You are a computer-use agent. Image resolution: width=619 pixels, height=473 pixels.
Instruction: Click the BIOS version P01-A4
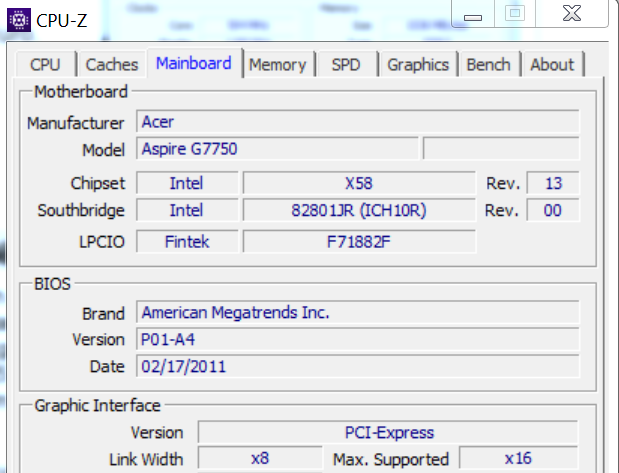(x=358, y=339)
